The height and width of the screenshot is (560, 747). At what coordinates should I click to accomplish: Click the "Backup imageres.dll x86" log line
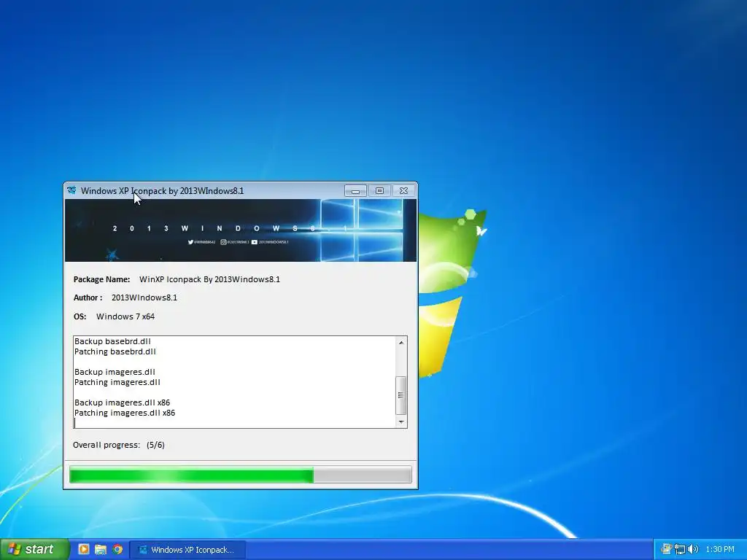point(122,402)
